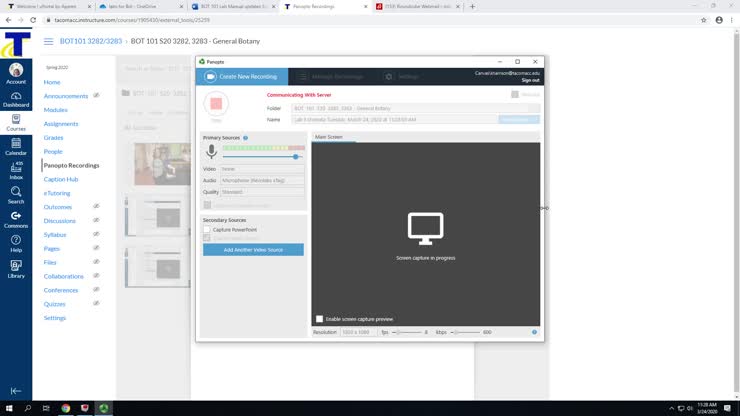Viewport: 740px width, 416px height.
Task: Open Help in Canvas global navigation
Action: coord(16,244)
